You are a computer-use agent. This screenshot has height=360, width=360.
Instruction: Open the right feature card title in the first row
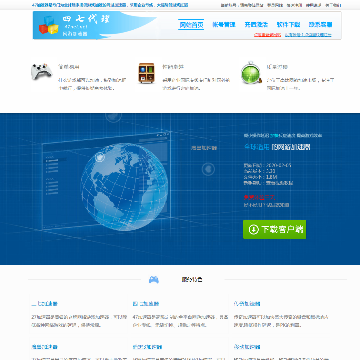247,304
